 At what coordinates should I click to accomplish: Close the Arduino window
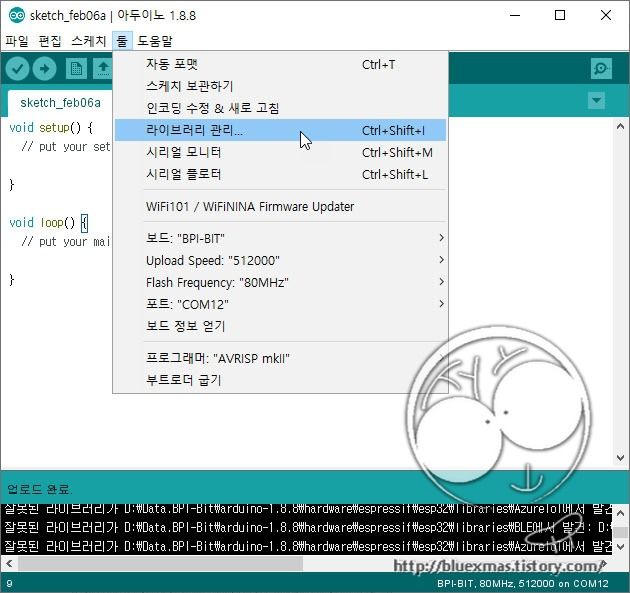605,15
